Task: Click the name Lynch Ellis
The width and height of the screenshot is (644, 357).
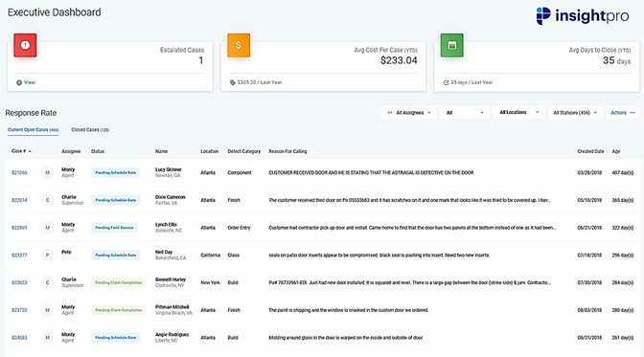Action: point(166,225)
